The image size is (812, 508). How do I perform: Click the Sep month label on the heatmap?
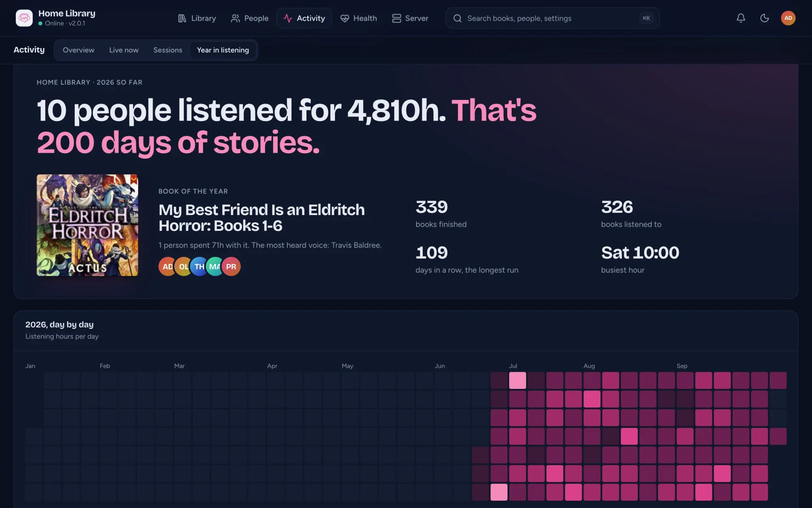click(682, 366)
